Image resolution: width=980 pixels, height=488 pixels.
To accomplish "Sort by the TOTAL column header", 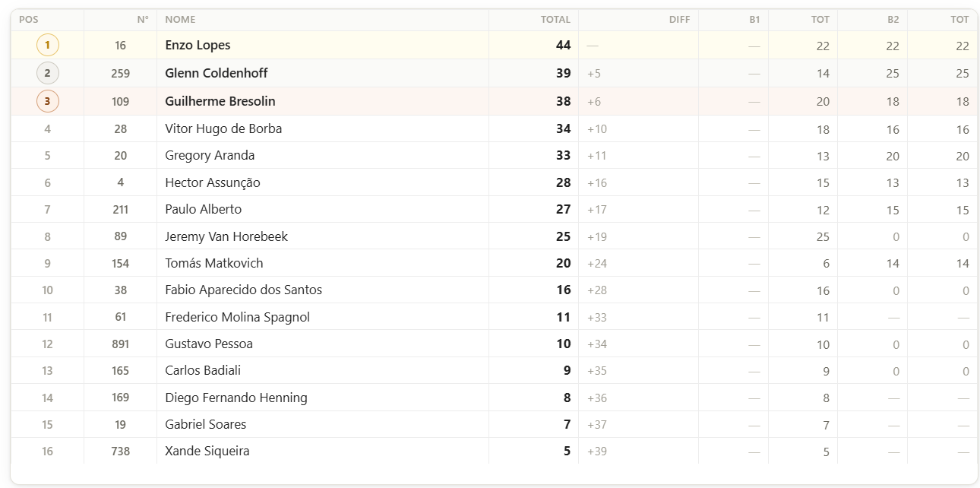I will click(x=555, y=20).
